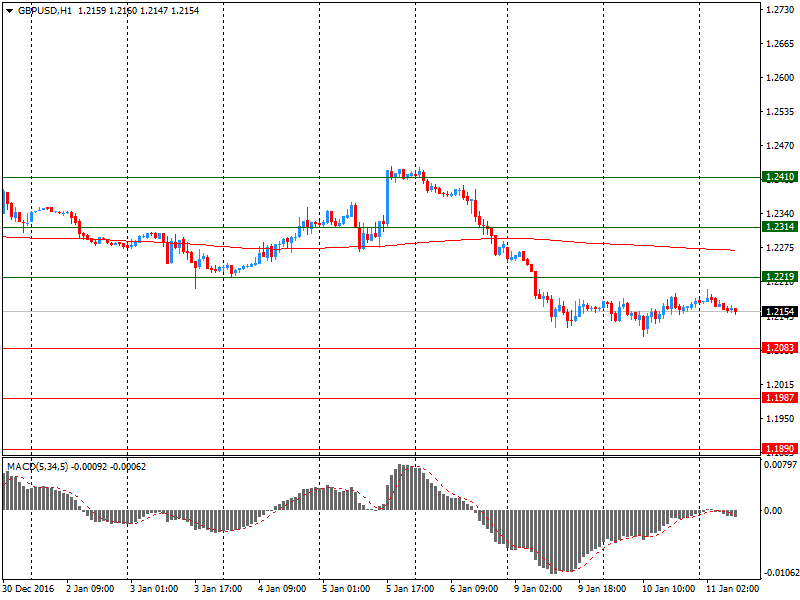Click the 2 Jan 09:00 time label
Screen dimensions: 800x600
pos(90,589)
